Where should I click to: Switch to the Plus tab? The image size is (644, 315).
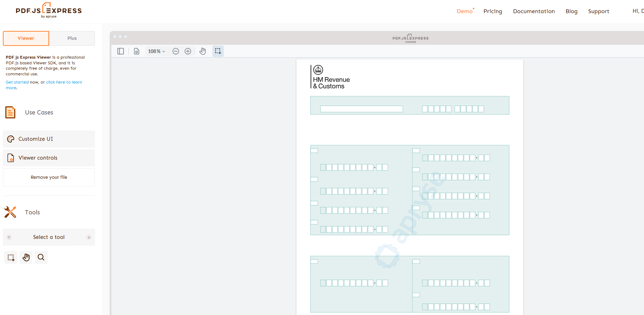tap(72, 38)
